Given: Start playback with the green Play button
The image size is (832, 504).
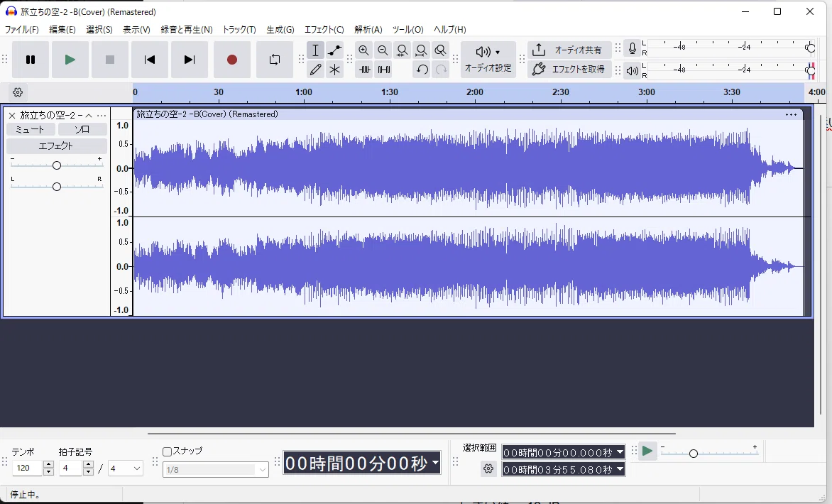Looking at the screenshot, I should (70, 60).
